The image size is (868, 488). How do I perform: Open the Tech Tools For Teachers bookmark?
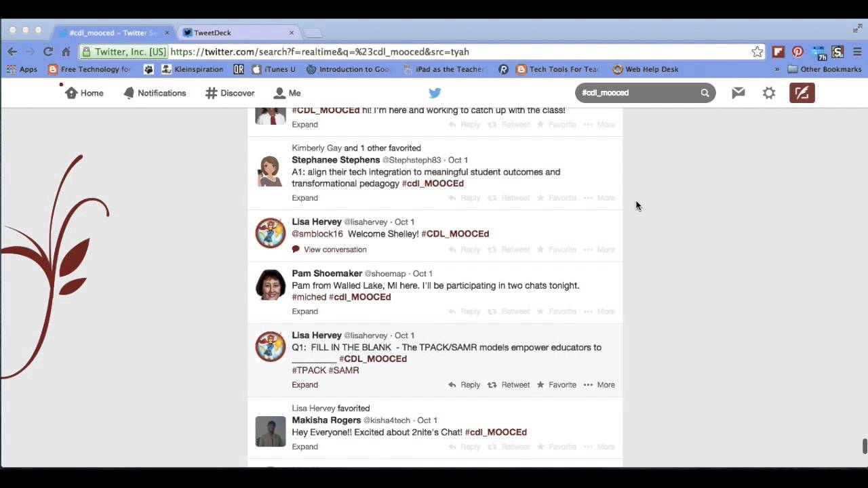pyautogui.click(x=558, y=69)
